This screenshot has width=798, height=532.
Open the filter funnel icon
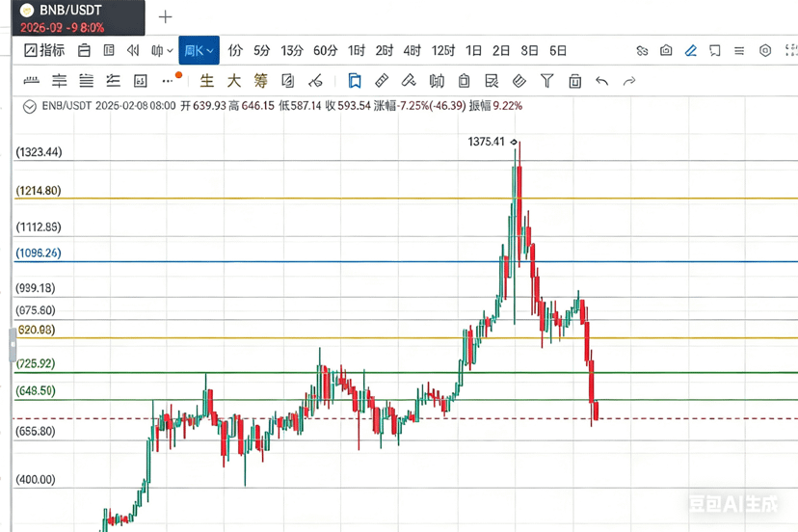point(547,80)
